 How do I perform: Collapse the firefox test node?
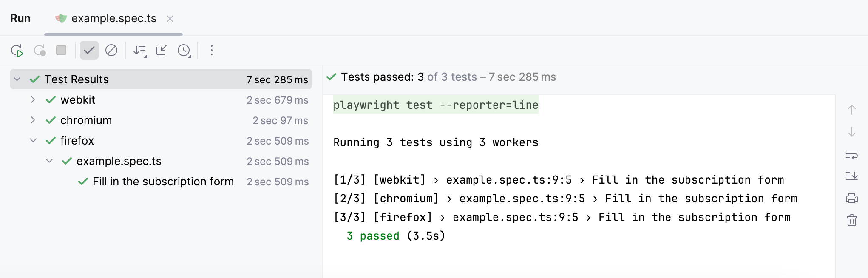point(33,141)
